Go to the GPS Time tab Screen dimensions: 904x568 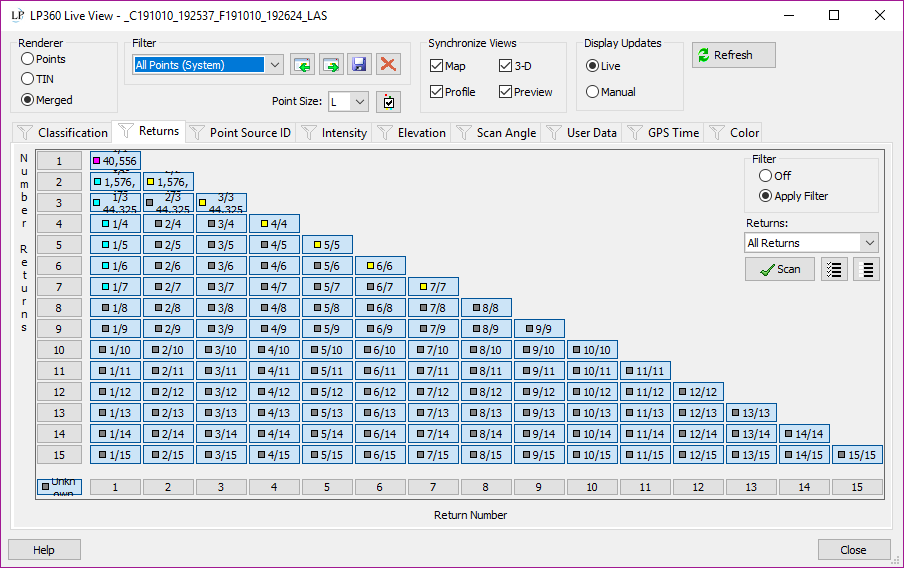pos(664,133)
